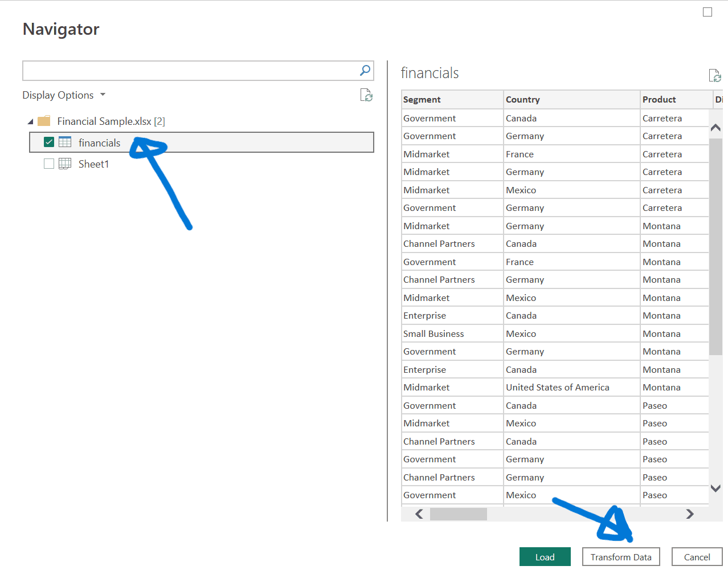The width and height of the screenshot is (728, 578).
Task: Click the right arrow on the horizontal scrollbar
Action: coord(690,514)
